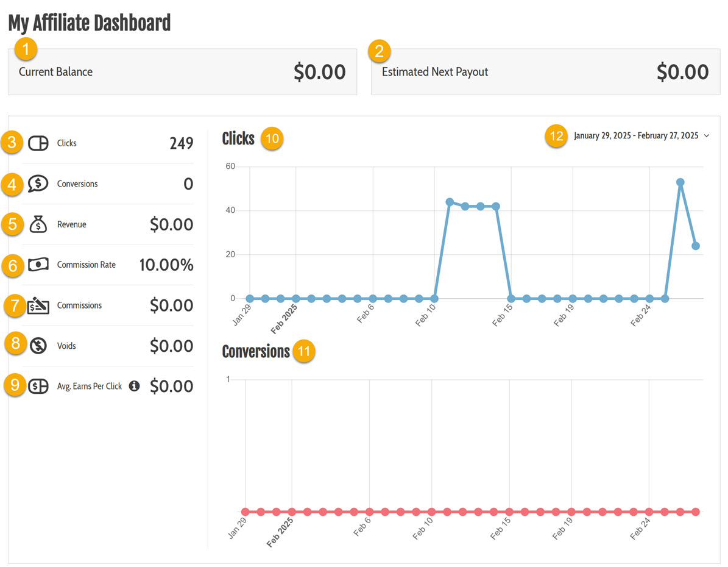Click the Commission Rate banknote icon
Screen dimensions: 728x567
[x=38, y=265]
